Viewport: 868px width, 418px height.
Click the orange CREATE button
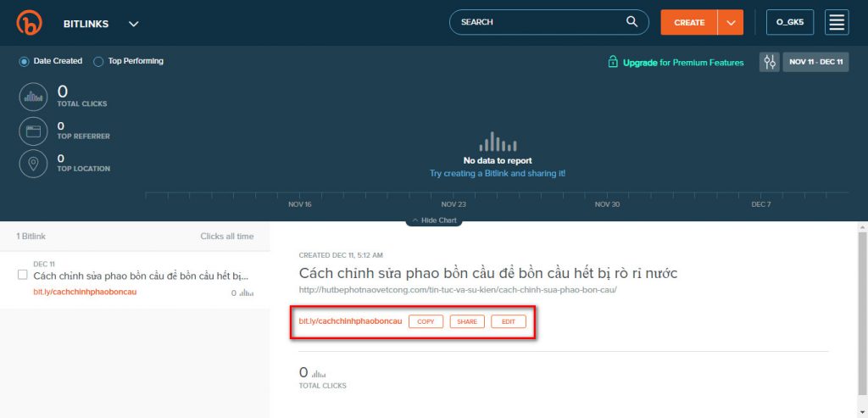click(689, 23)
